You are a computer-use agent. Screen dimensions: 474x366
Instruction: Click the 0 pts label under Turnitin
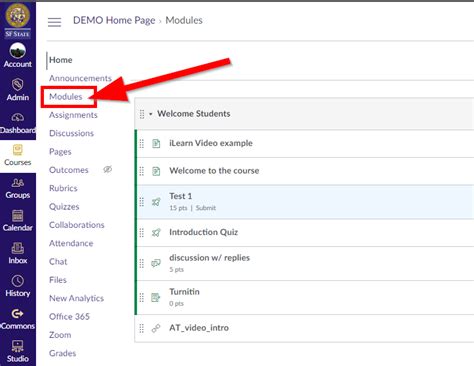point(176,304)
